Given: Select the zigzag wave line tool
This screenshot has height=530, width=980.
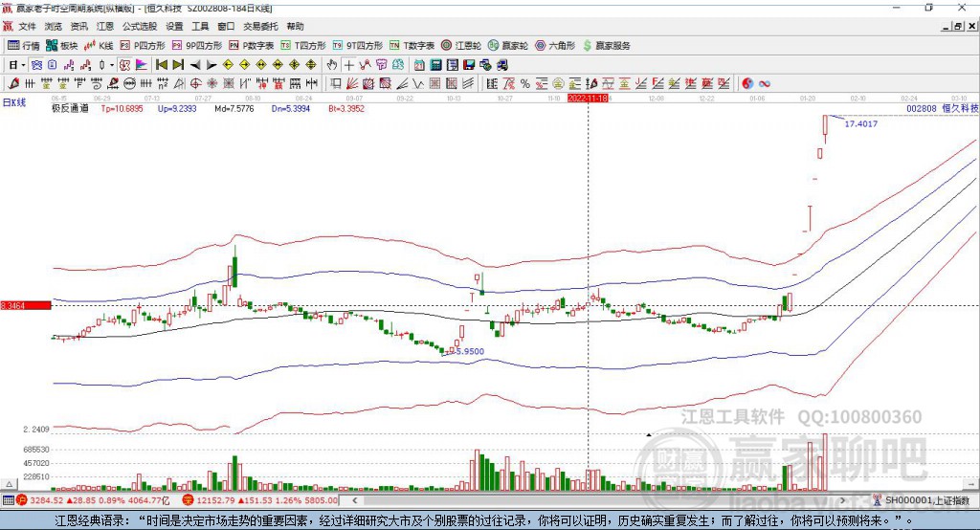Looking at the screenshot, I should [x=417, y=83].
